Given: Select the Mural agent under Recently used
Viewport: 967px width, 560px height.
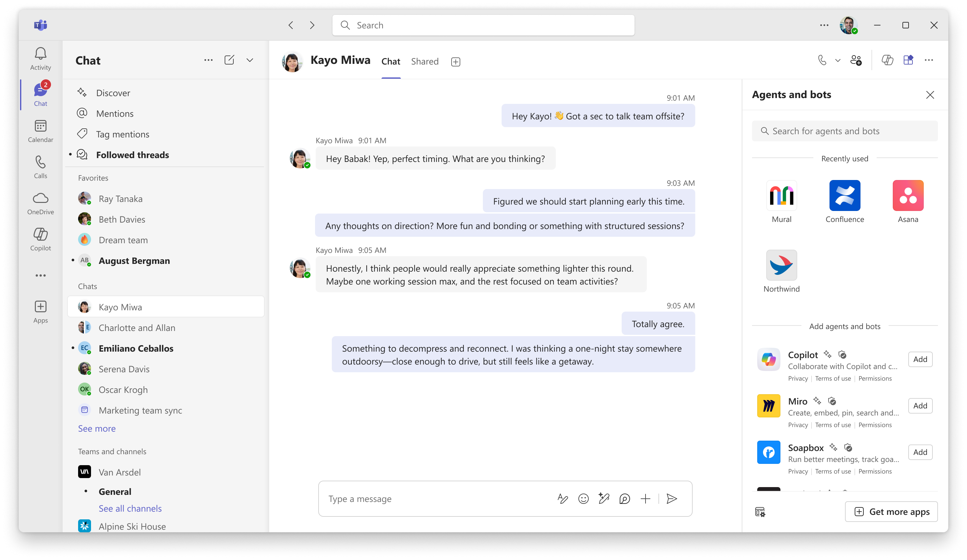Looking at the screenshot, I should pos(781,195).
